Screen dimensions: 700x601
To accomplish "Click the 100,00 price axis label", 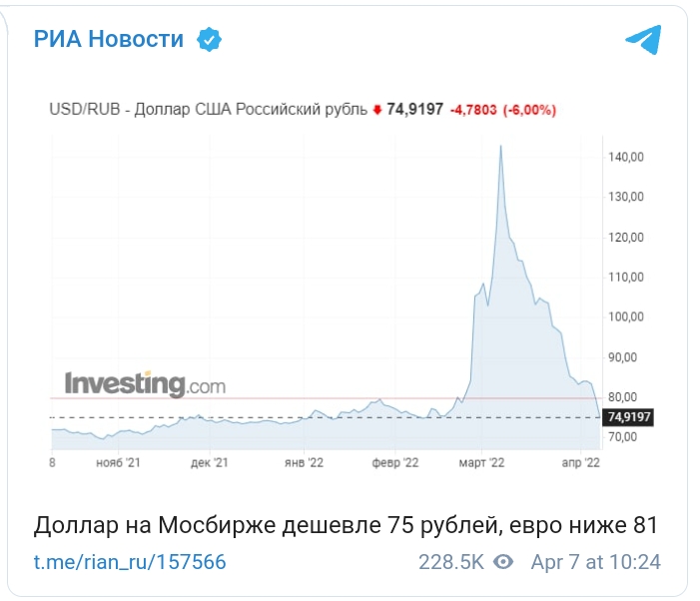I will (x=626, y=316).
